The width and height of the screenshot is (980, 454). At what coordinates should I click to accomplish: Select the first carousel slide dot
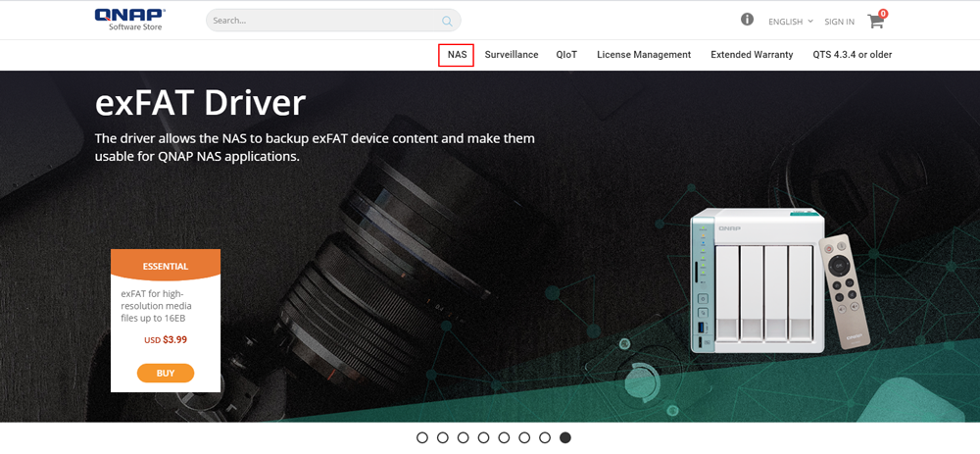[422, 437]
